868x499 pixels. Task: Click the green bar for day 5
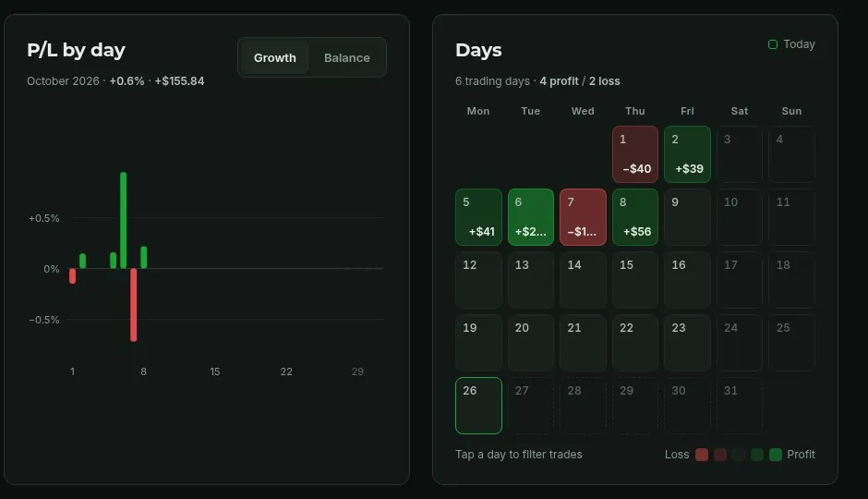coord(114,261)
